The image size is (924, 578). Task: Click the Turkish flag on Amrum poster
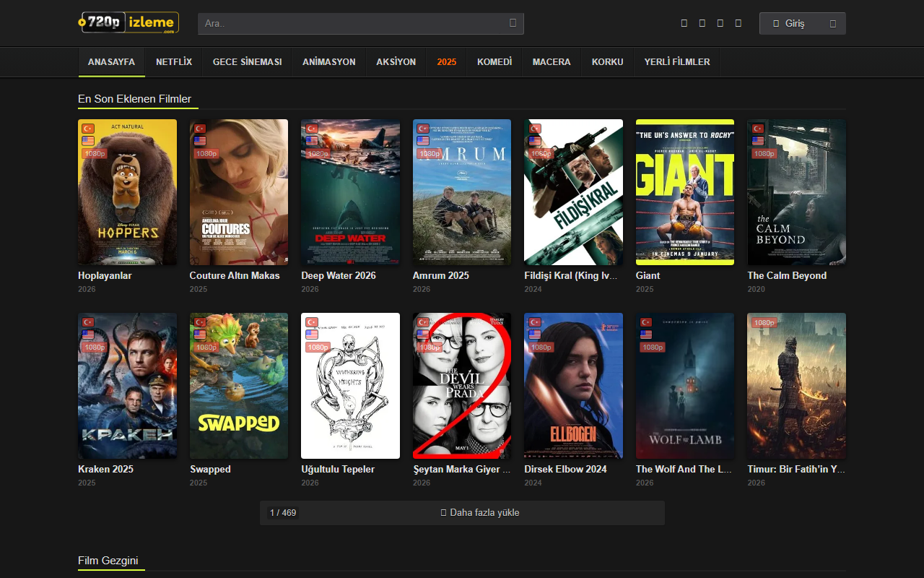tap(422, 129)
